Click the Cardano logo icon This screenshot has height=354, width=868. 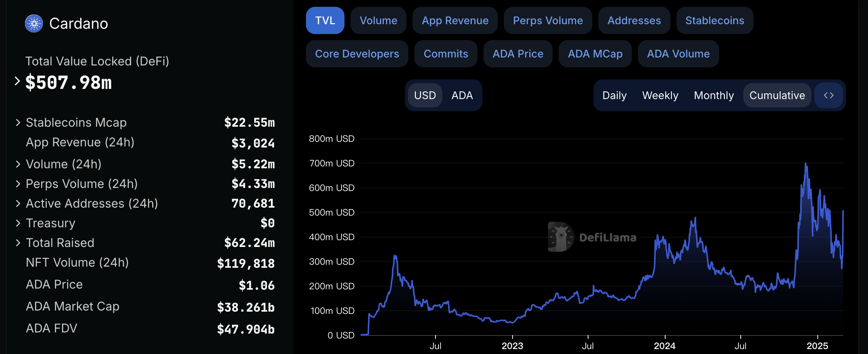[34, 23]
